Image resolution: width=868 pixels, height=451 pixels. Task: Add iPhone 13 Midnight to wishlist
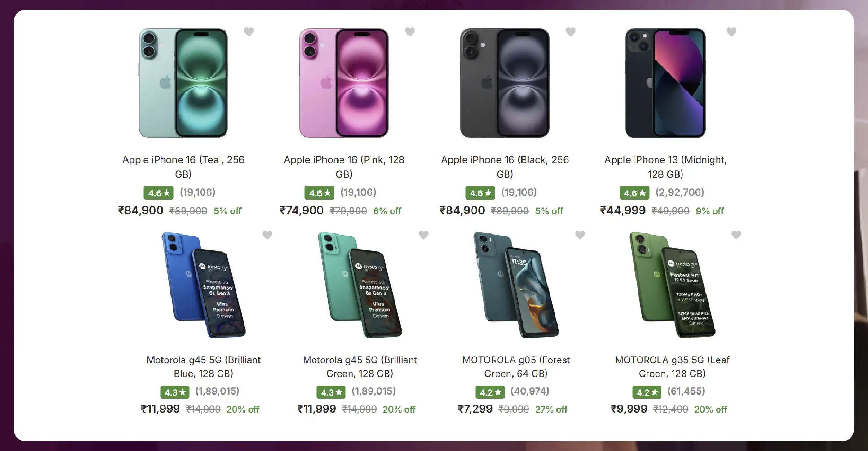click(x=731, y=32)
